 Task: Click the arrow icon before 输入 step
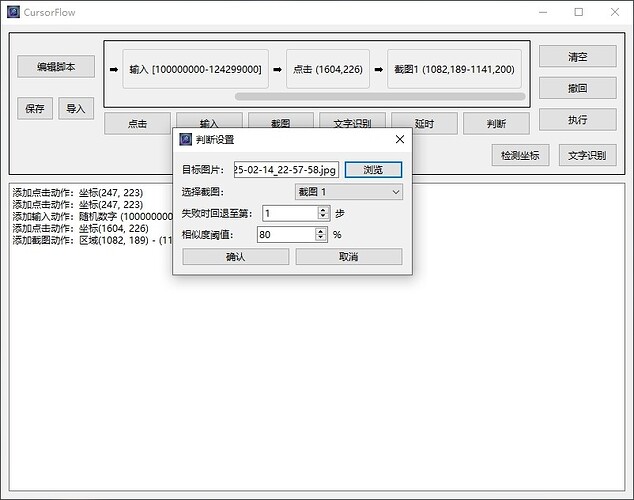[114, 70]
